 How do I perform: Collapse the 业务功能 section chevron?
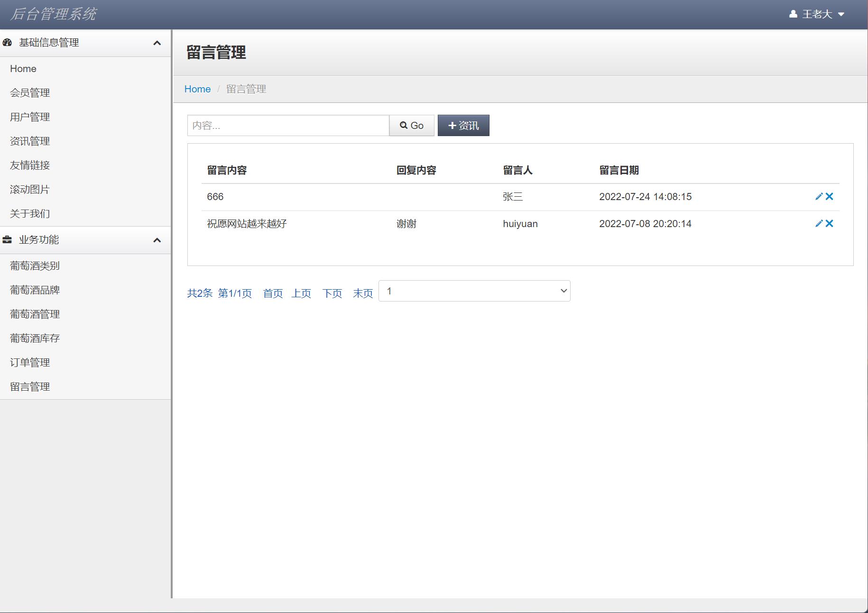[157, 240]
